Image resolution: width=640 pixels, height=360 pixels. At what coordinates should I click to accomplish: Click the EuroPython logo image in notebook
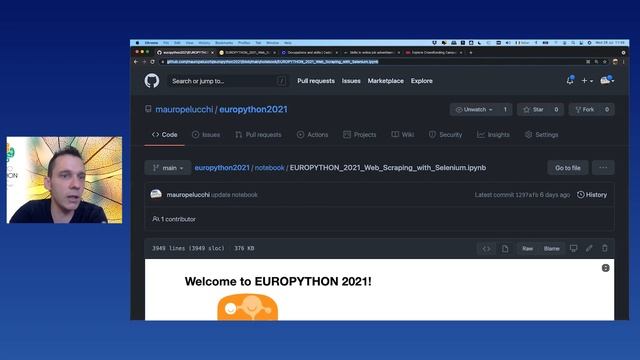[x=247, y=307]
